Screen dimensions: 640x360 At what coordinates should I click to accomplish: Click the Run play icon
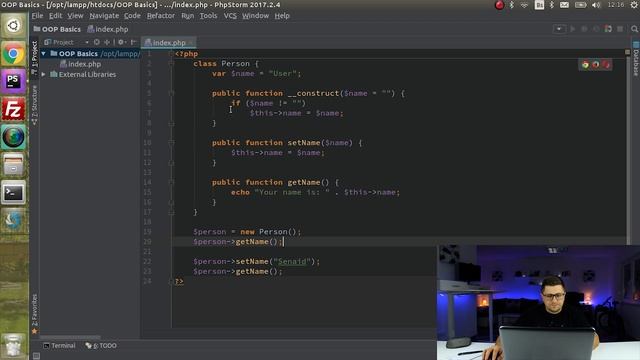coord(573,29)
